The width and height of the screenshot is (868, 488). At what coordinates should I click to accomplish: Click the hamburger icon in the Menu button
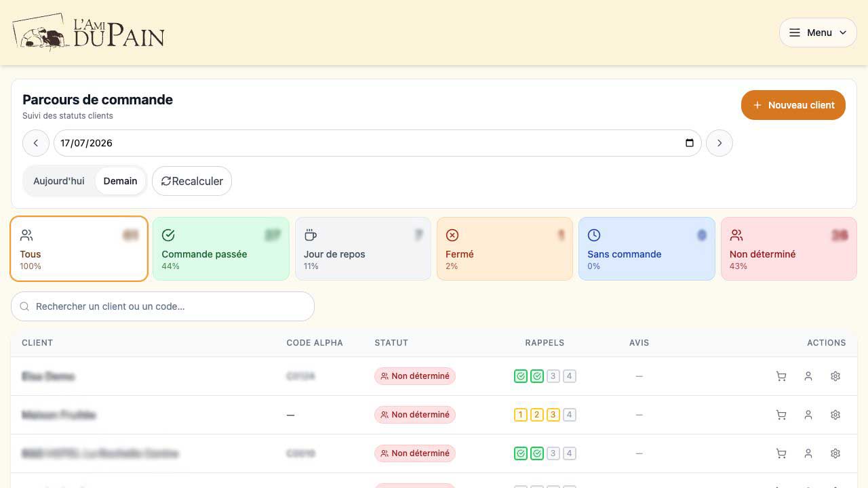pyautogui.click(x=795, y=33)
